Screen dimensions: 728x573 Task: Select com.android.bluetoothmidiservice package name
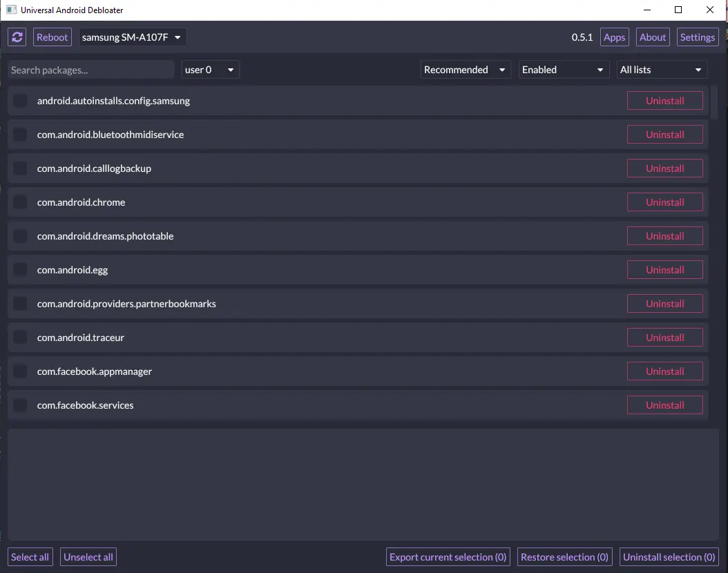click(111, 135)
